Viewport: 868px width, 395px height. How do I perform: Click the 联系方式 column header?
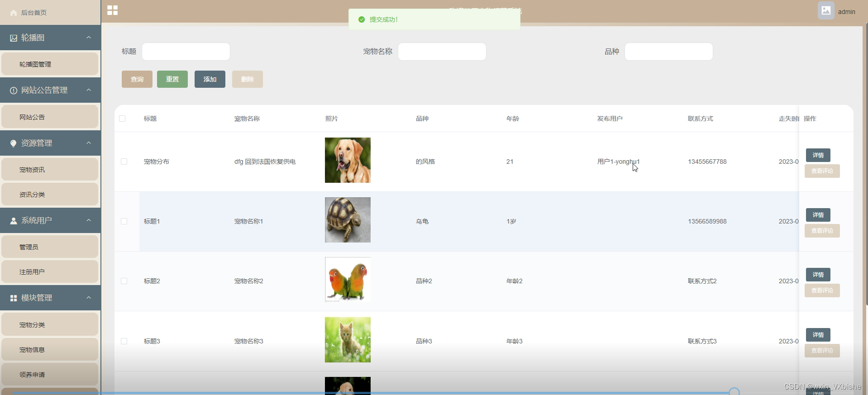point(700,119)
